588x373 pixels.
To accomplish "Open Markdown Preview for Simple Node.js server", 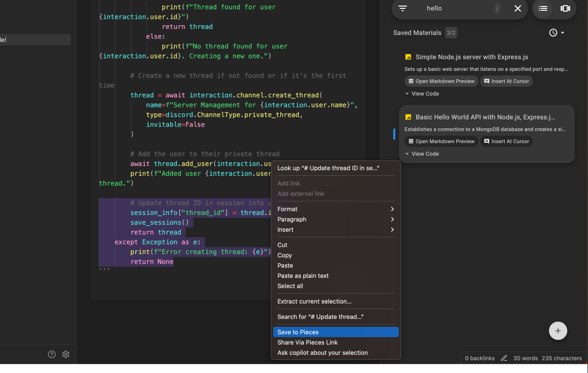I will coord(441,81).
